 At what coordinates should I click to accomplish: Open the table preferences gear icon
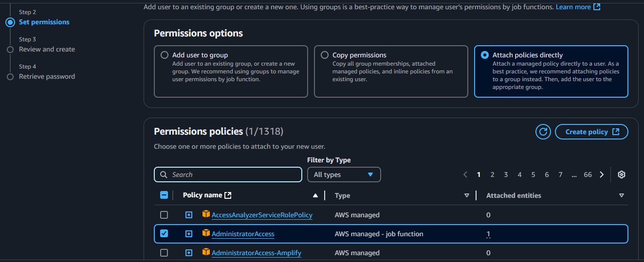(x=621, y=175)
